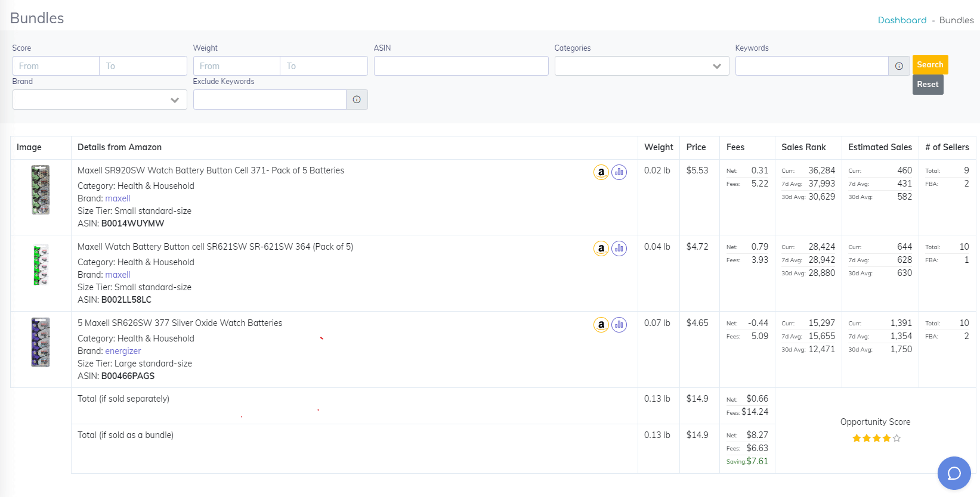Image resolution: width=980 pixels, height=497 pixels.
Task: Click the Estimated Sales column header
Action: tap(880, 147)
